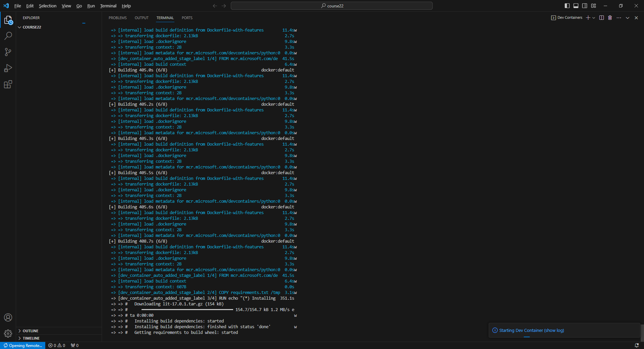Open notifications bell in status bar

[x=637, y=346]
